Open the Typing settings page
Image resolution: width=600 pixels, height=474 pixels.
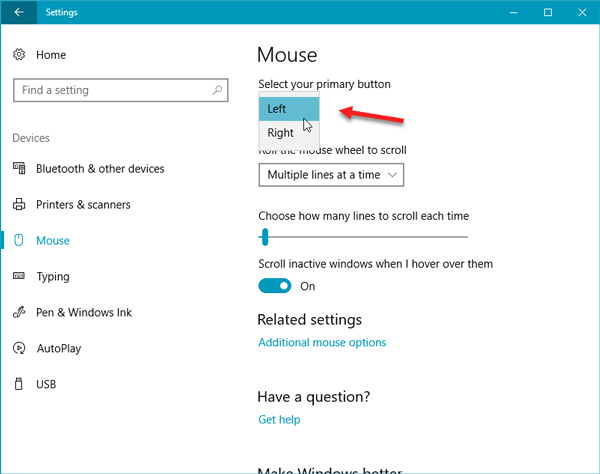(53, 276)
